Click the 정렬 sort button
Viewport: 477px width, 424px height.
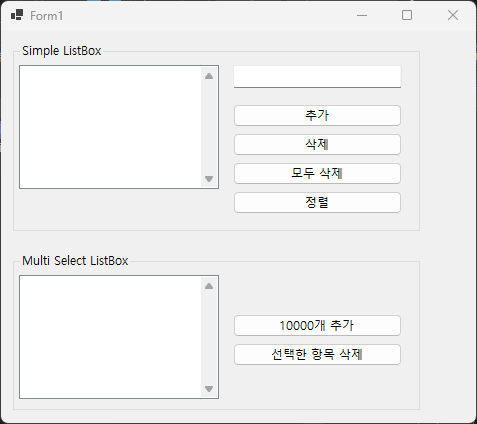coord(317,203)
